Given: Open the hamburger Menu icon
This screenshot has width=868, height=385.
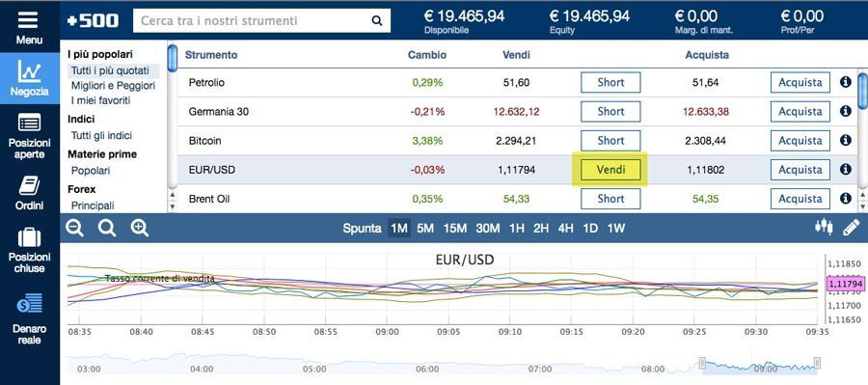Looking at the screenshot, I should (28, 20).
